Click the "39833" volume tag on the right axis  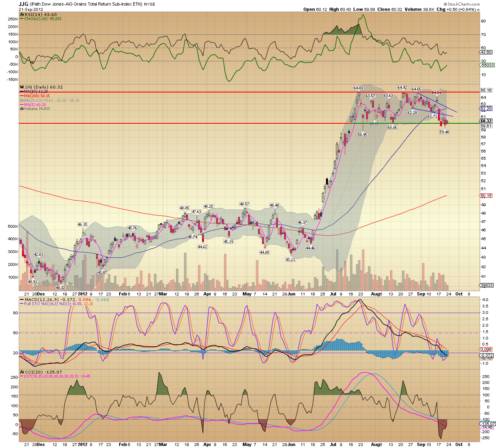(x=486, y=285)
